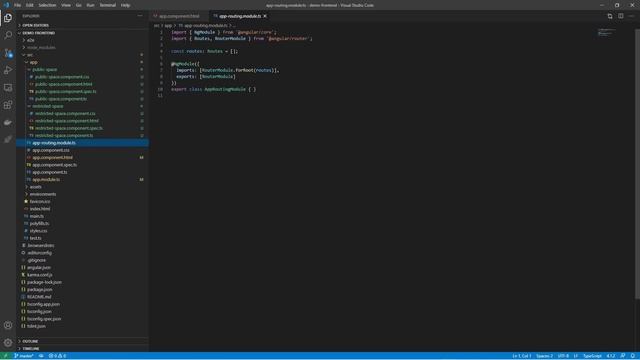Click the remote window status bar icon
640x360 pixels.
pos(5,356)
